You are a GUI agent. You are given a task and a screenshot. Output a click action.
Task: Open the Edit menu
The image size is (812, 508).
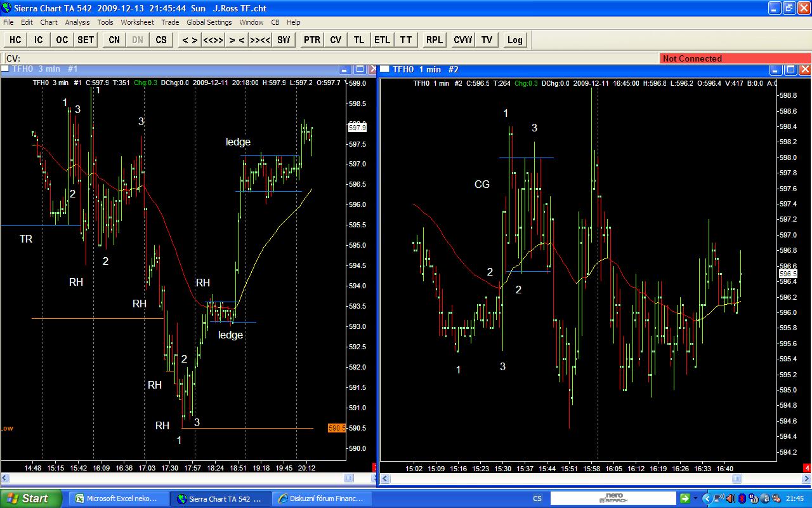[27, 22]
